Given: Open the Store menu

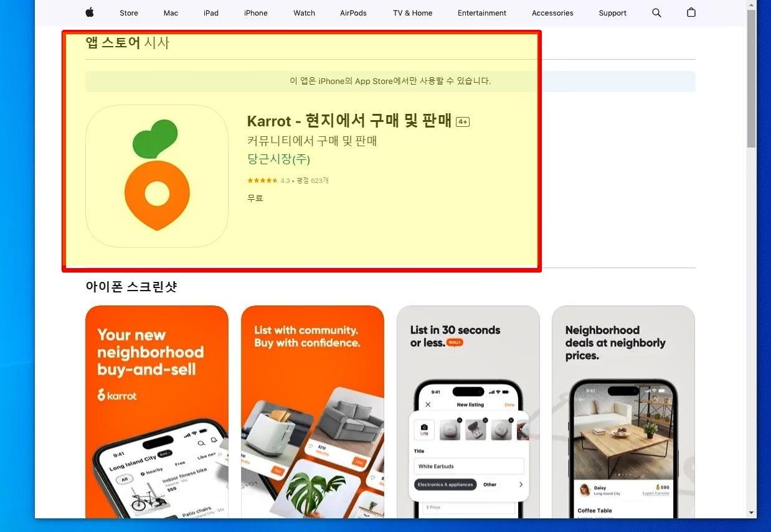Looking at the screenshot, I should [129, 13].
